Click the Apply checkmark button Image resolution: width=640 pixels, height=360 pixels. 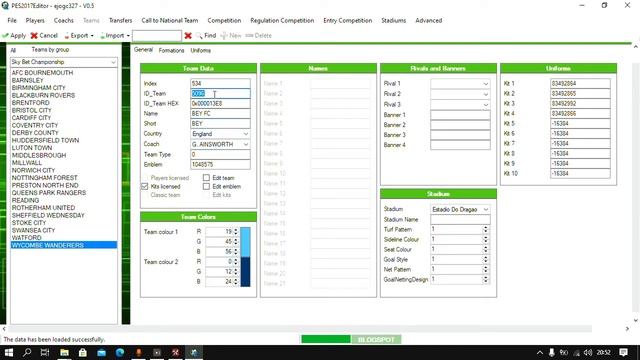pyautogui.click(x=14, y=36)
